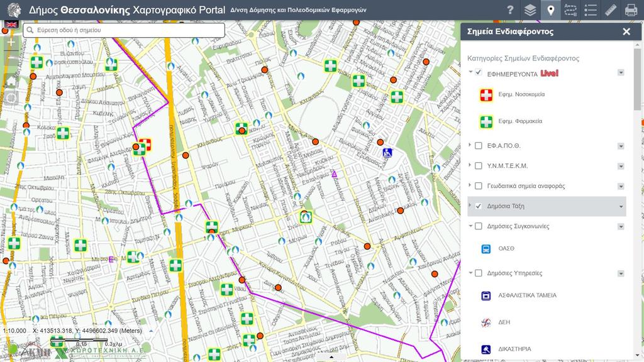Close the Σημεία Ενδιαφέροντος panel
The image size is (644, 362).
[x=626, y=31]
